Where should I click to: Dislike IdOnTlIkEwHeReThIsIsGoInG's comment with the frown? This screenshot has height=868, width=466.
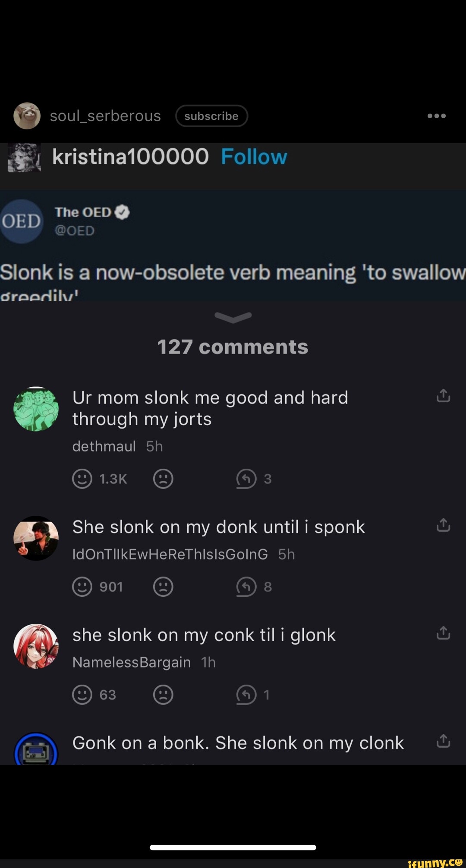pyautogui.click(x=163, y=586)
